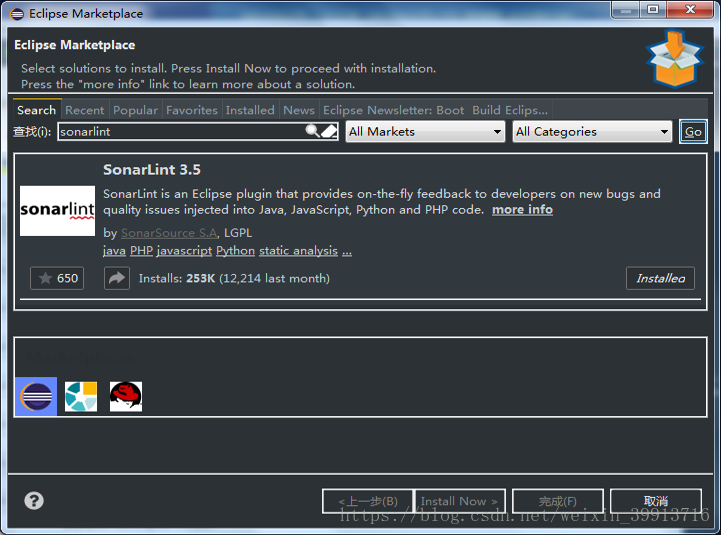
Task: Click the Installed button for SonarLint
Action: coord(660,278)
